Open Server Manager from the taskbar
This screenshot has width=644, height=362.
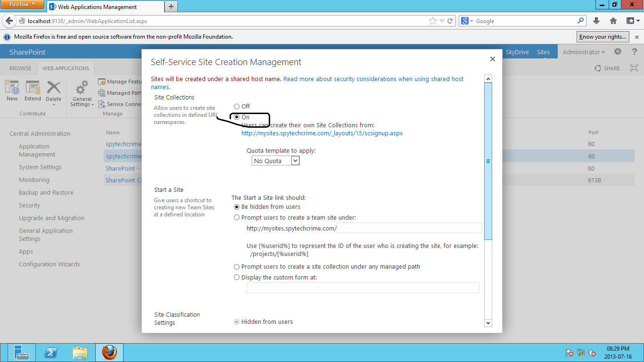click(21, 352)
